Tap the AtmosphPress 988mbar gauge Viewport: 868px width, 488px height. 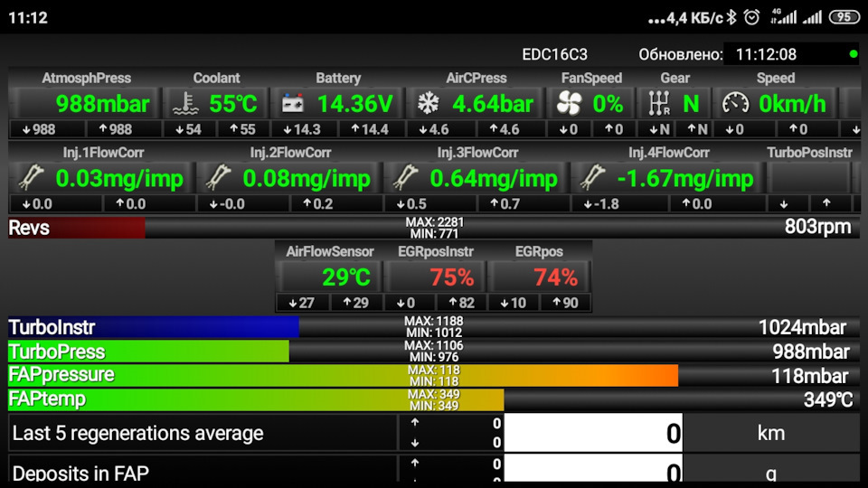[x=86, y=103]
